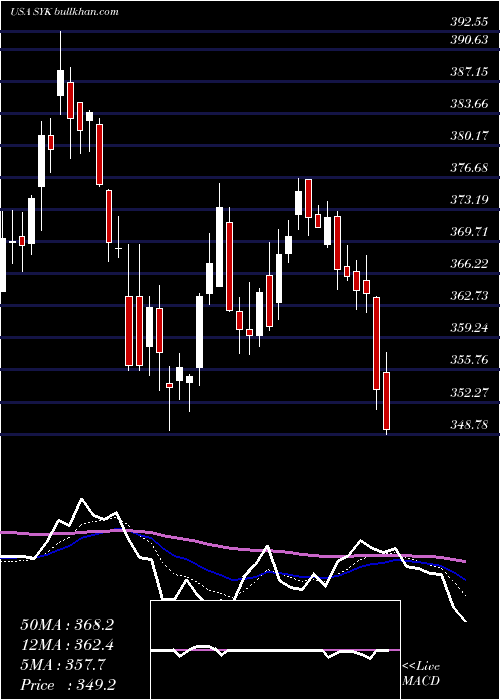Click the 50MA : 368.2 value

pyautogui.click(x=67, y=625)
